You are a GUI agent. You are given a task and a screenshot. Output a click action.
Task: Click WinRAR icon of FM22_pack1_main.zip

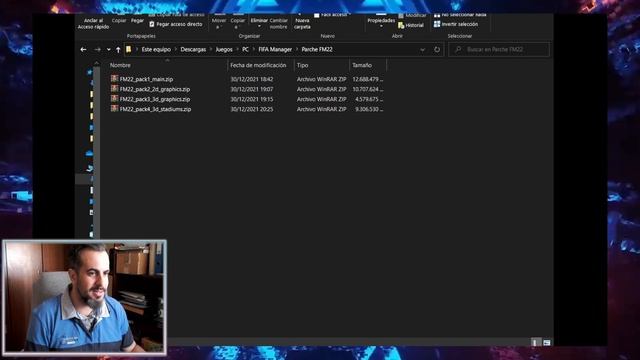pos(114,78)
